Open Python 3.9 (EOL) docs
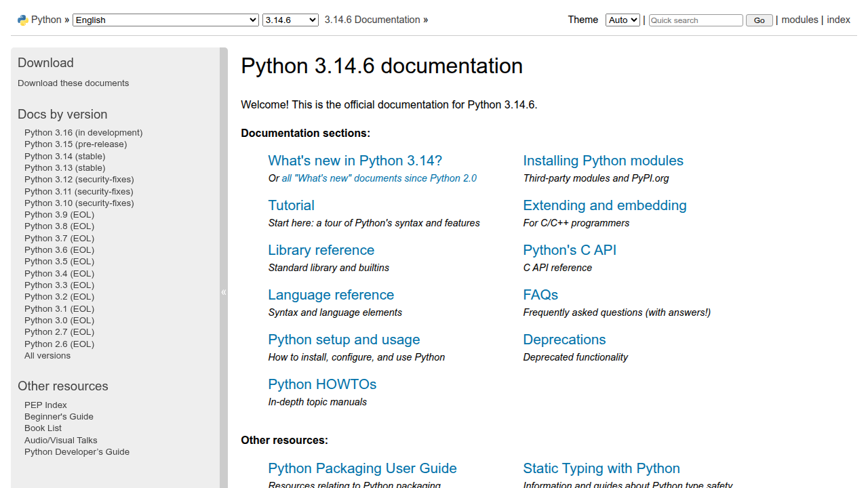Image resolution: width=868 pixels, height=488 pixels. click(59, 215)
